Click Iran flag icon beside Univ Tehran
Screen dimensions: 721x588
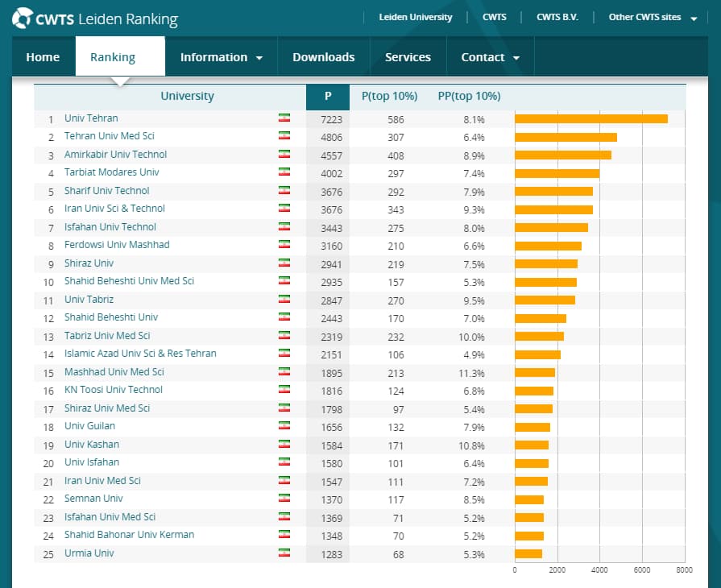tap(284, 118)
